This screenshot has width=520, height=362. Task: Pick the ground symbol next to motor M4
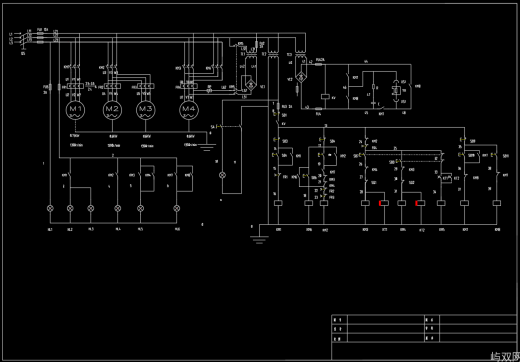[207, 147]
